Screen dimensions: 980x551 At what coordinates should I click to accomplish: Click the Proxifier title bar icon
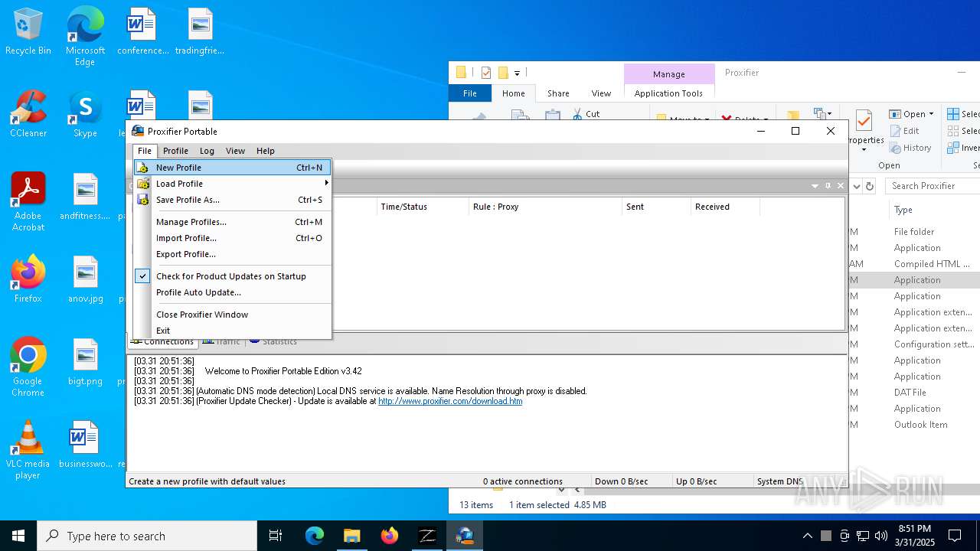tap(138, 131)
